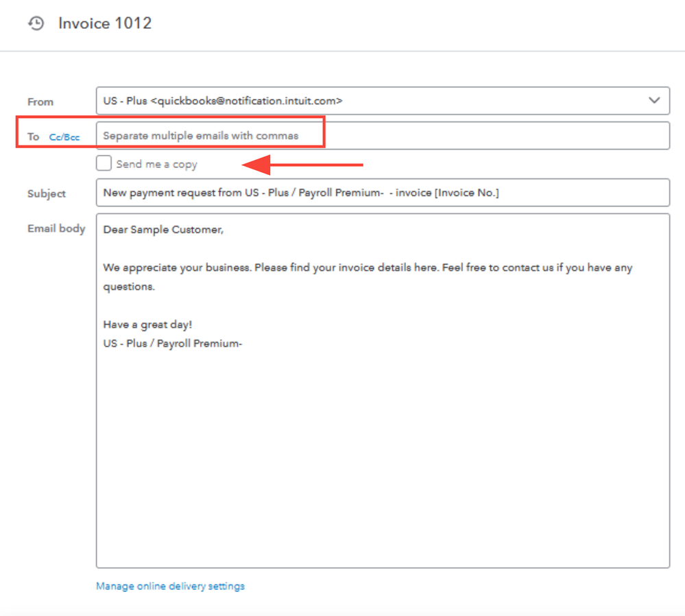Open the From email address dropdown
The image size is (685, 616).
[x=383, y=101]
